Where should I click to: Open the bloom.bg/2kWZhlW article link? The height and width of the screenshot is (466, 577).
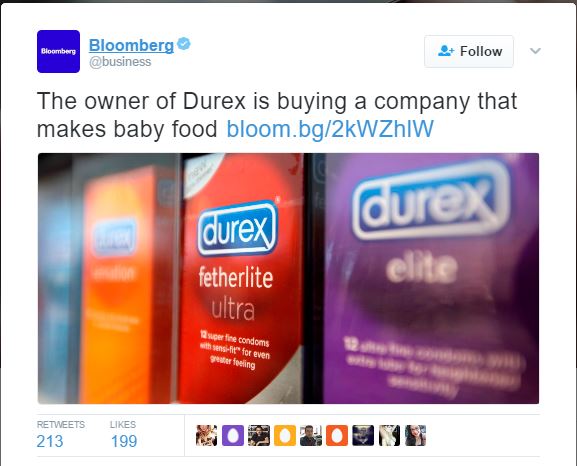coord(330,129)
